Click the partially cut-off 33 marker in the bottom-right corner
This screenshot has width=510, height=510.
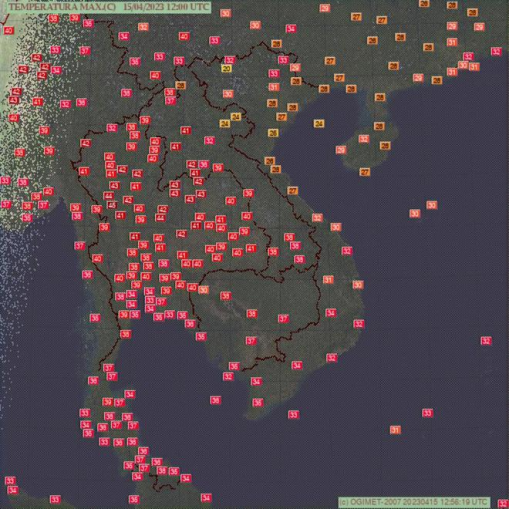[503, 503]
